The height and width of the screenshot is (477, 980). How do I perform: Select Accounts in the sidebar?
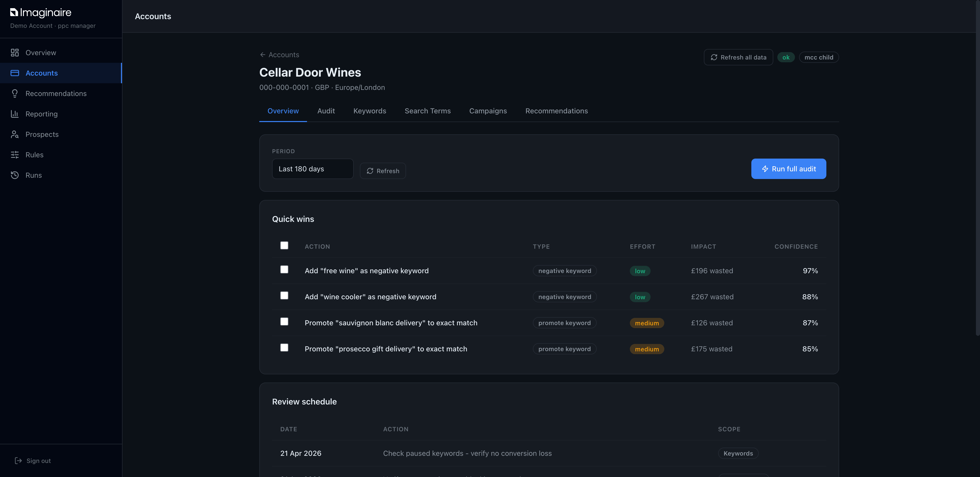point(61,73)
